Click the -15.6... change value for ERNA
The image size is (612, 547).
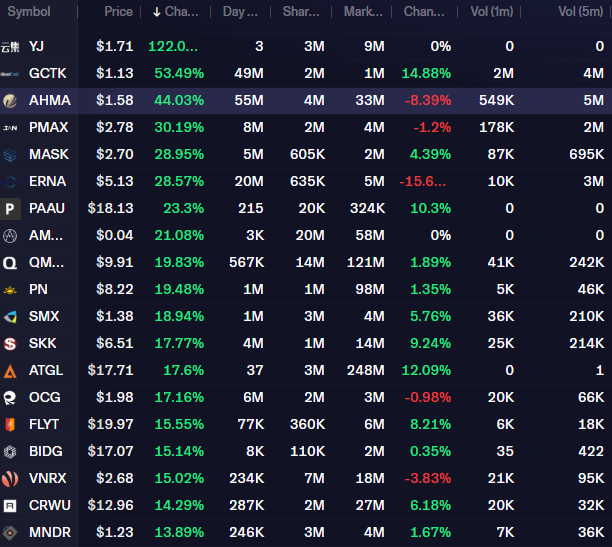tap(423, 182)
